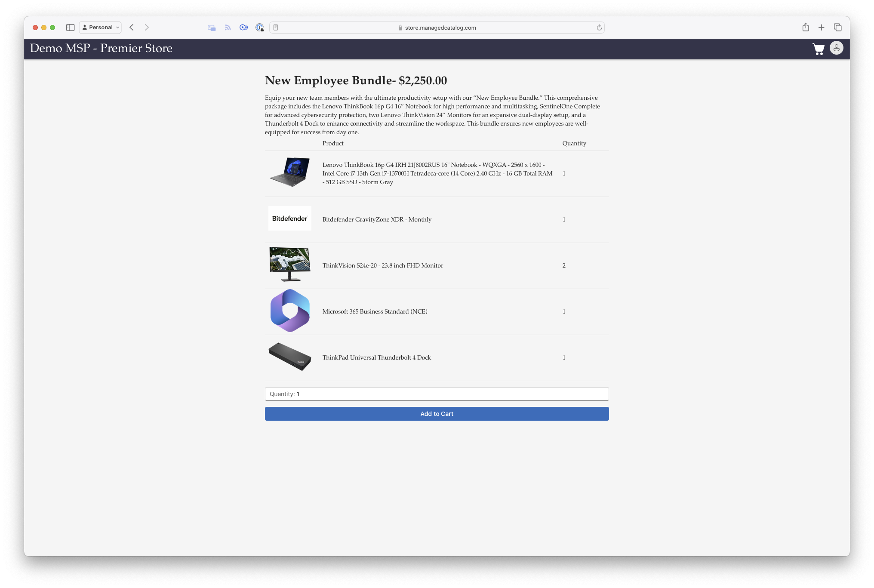Image resolution: width=874 pixels, height=588 pixels.
Task: Click the 1Password extension icon
Action: coord(259,28)
